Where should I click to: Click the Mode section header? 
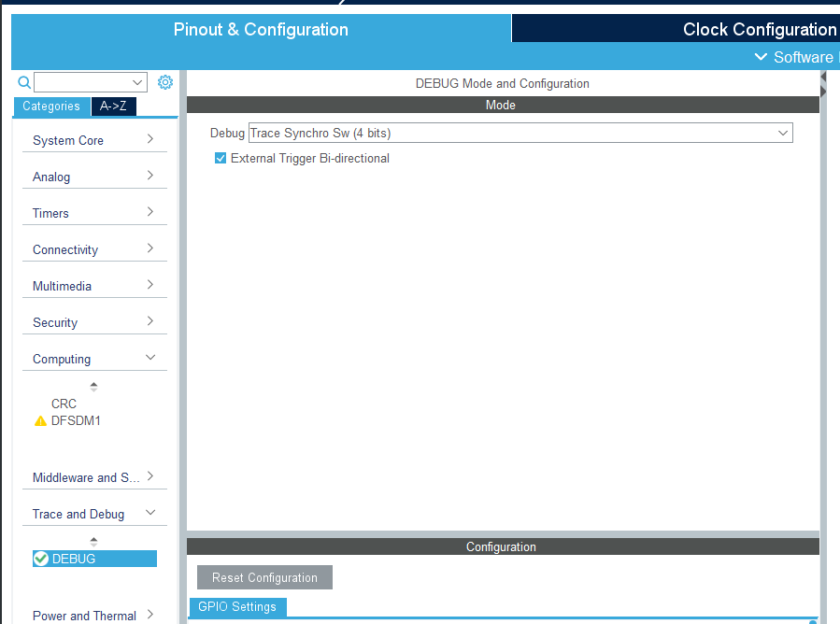tap(503, 105)
